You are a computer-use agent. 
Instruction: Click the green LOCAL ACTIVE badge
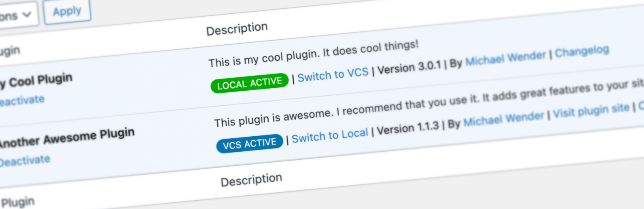[x=249, y=83]
